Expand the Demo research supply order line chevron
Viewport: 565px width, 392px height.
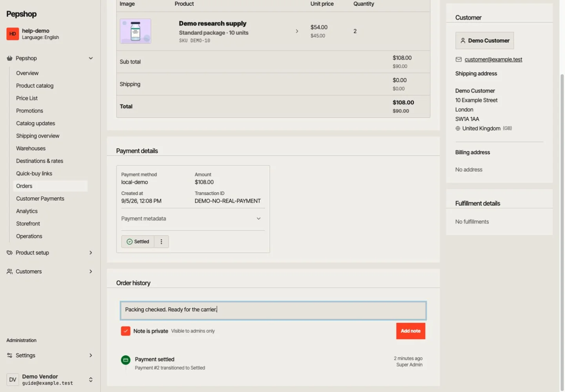[x=297, y=31]
